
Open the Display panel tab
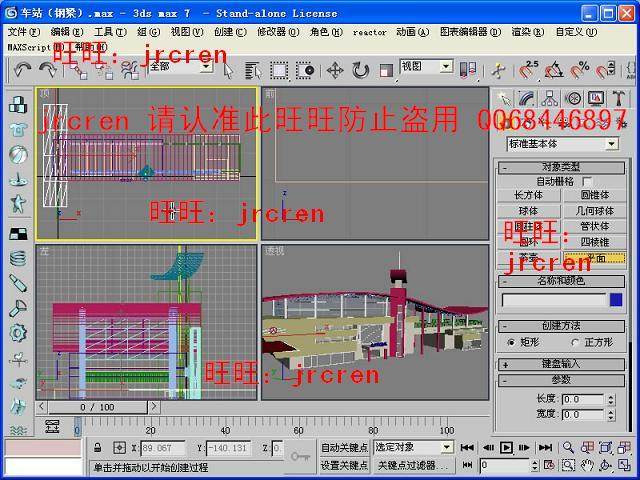pos(596,99)
